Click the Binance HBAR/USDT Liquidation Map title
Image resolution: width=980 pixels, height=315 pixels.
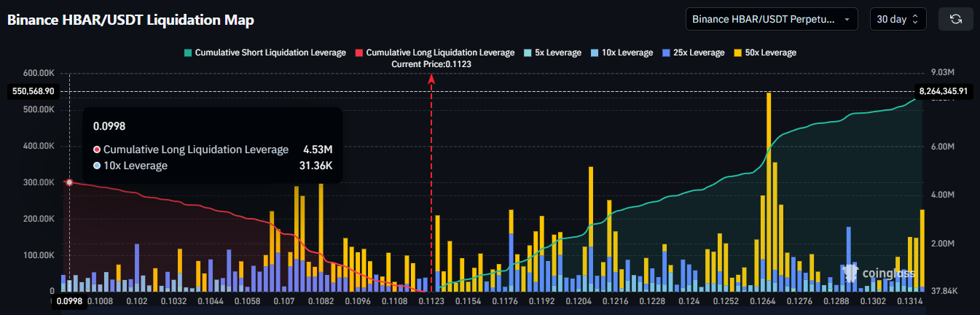coord(130,20)
